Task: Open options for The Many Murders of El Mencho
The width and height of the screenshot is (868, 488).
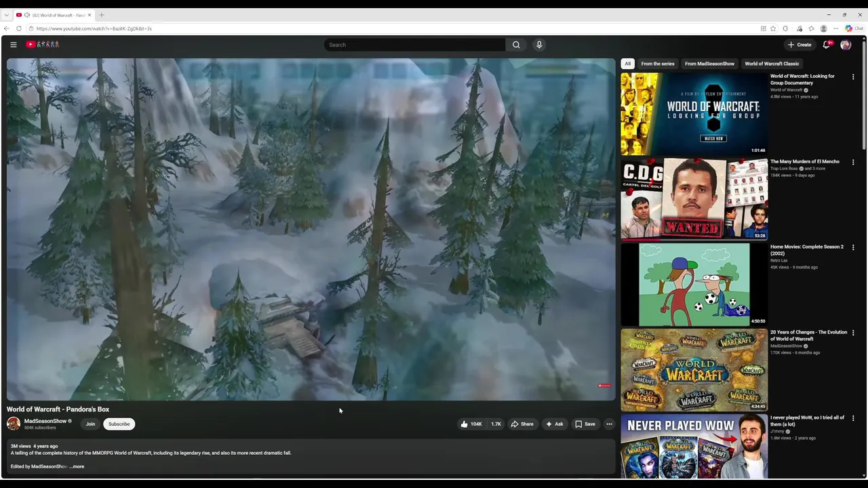Action: coord(853,163)
